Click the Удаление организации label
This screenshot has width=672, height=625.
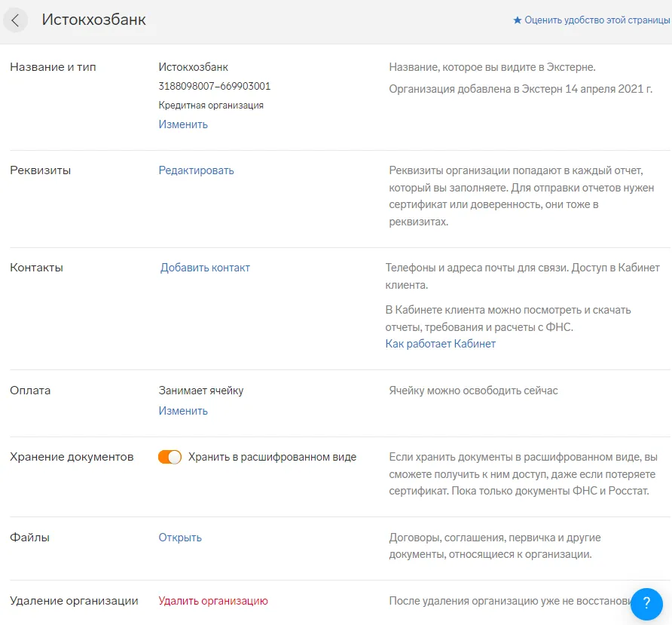[74, 601]
